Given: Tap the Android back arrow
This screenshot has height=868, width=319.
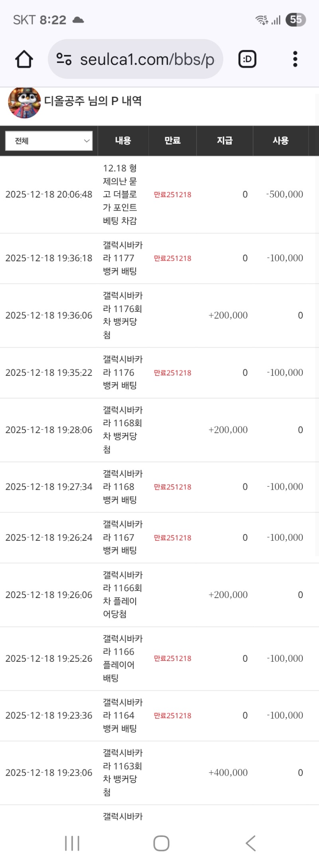Looking at the screenshot, I should point(250,843).
